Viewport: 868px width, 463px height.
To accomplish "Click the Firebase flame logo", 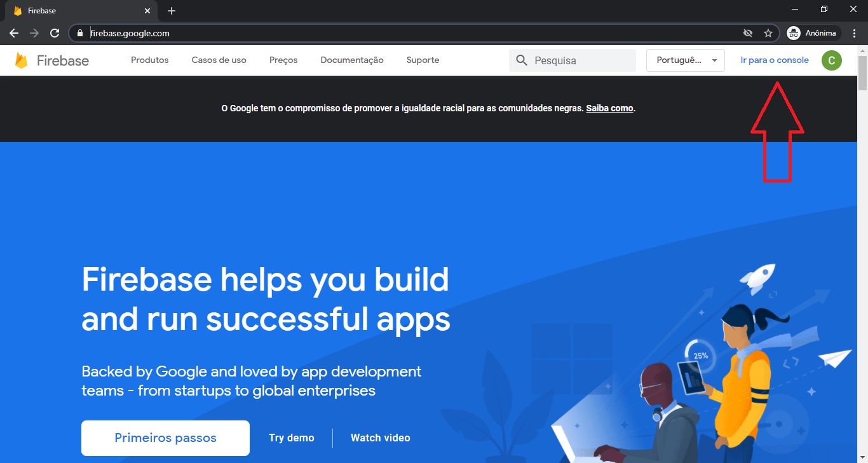I will tap(22, 60).
